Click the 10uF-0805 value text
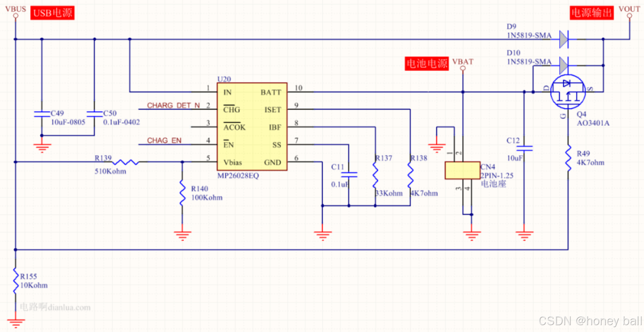This screenshot has width=644, height=332. pyautogui.click(x=68, y=122)
